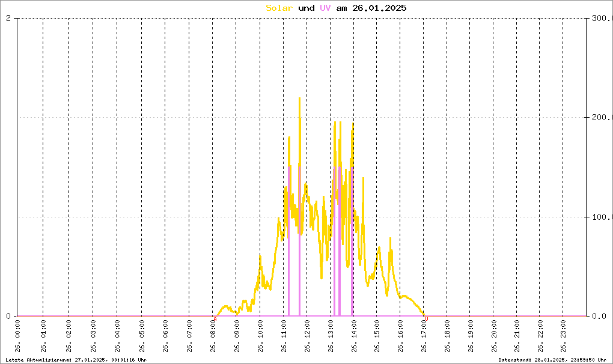Click the 'Letzte Aktualisierung' timestamp text
This screenshot has width=613, height=364.
pyautogui.click(x=76, y=360)
